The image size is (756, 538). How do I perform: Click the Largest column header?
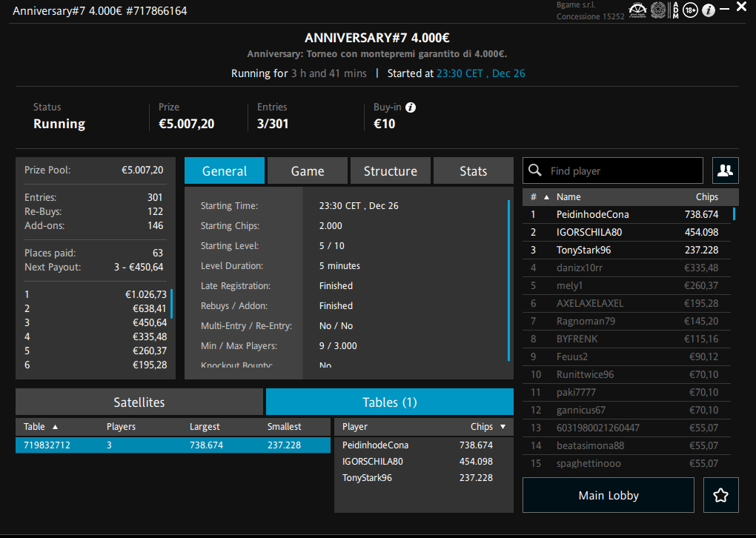point(205,427)
